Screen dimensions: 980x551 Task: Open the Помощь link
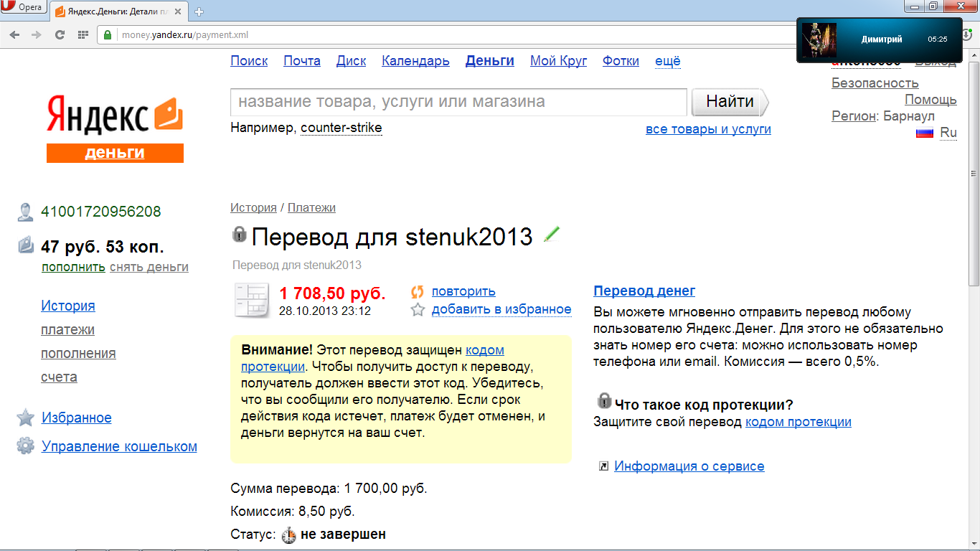[930, 100]
